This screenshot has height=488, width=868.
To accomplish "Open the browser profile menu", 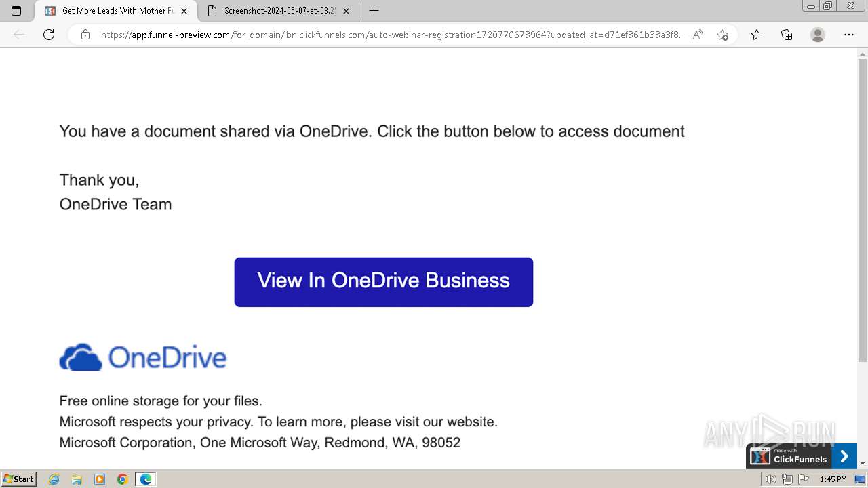I will 818,35.
